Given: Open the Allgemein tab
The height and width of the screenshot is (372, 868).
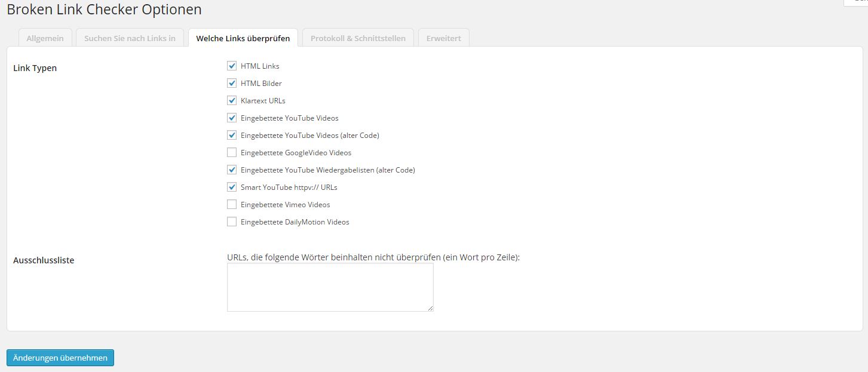Looking at the screenshot, I should [x=45, y=38].
